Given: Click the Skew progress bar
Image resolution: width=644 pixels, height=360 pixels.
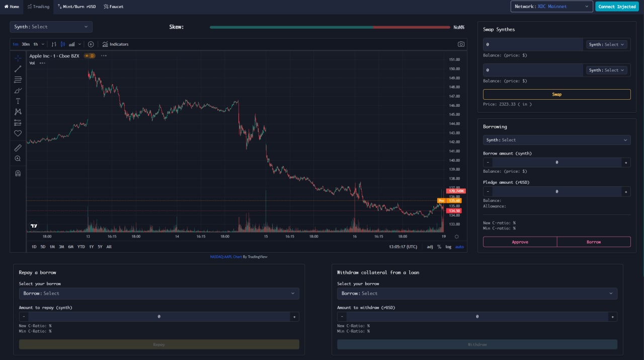Looking at the screenshot, I should [330, 27].
